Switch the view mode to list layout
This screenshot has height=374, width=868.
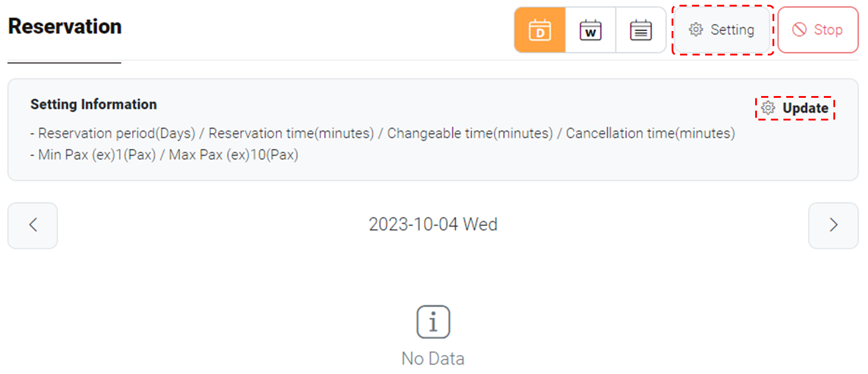[x=640, y=30]
